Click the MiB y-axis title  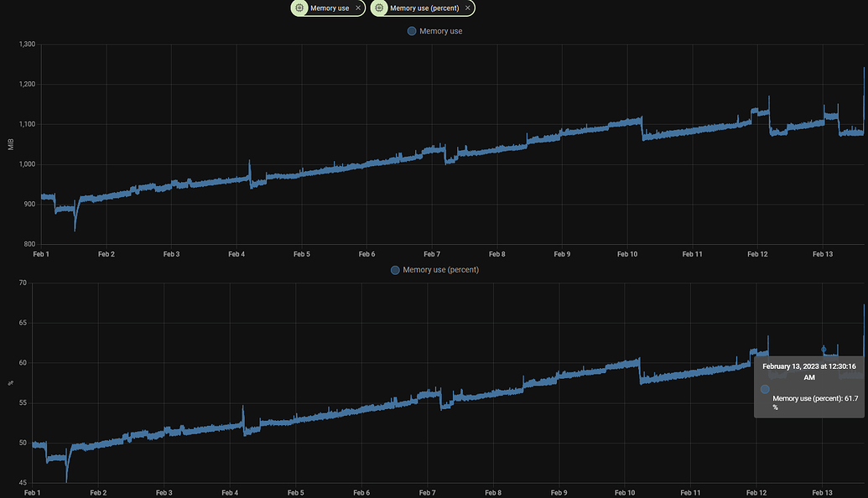pos(11,144)
